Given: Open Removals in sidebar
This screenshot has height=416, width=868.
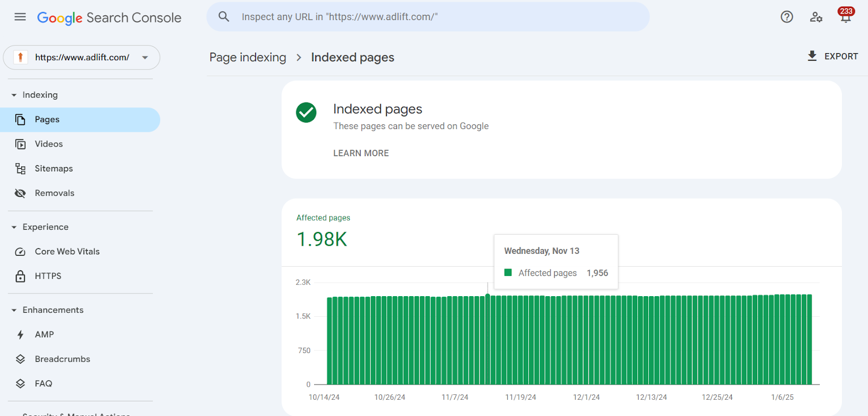Looking at the screenshot, I should [80, 193].
